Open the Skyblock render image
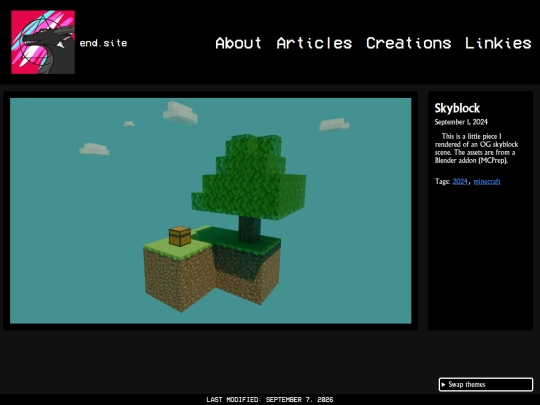Viewport: 540px width, 405px height. click(x=210, y=211)
